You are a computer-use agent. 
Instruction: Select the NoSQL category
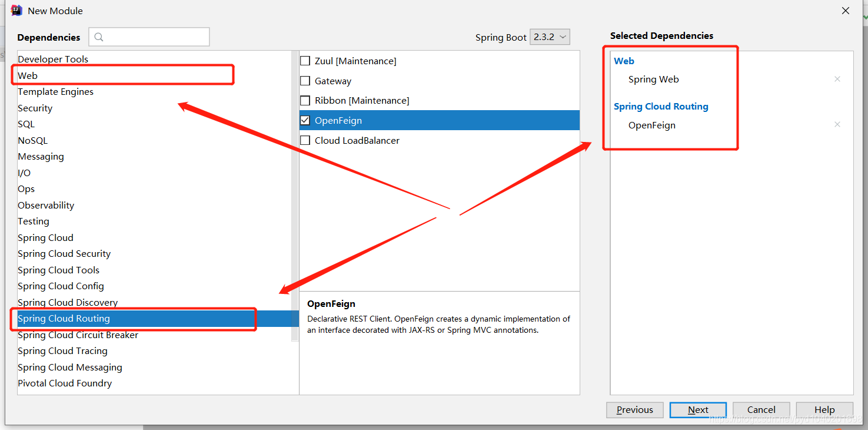32,140
